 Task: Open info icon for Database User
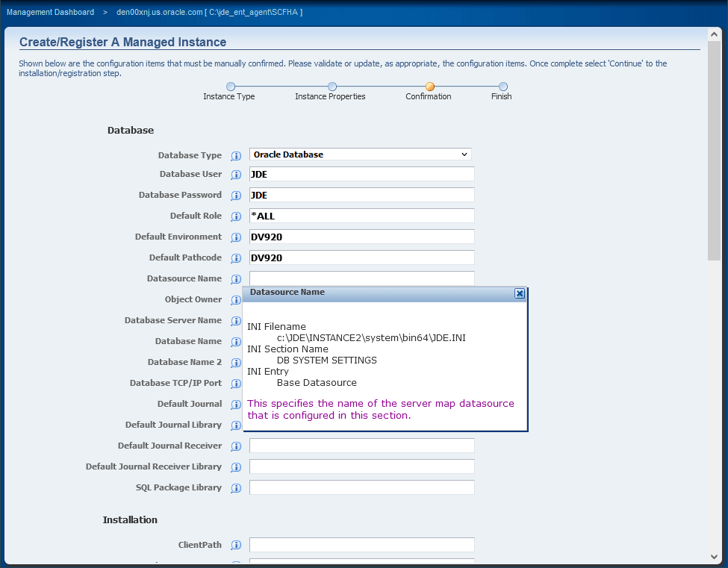pos(236,175)
